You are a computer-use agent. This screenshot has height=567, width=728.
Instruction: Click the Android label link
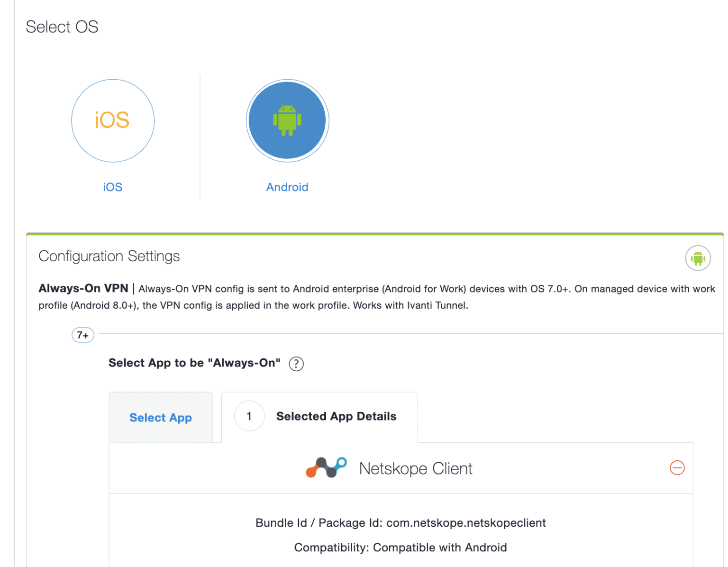(x=287, y=187)
